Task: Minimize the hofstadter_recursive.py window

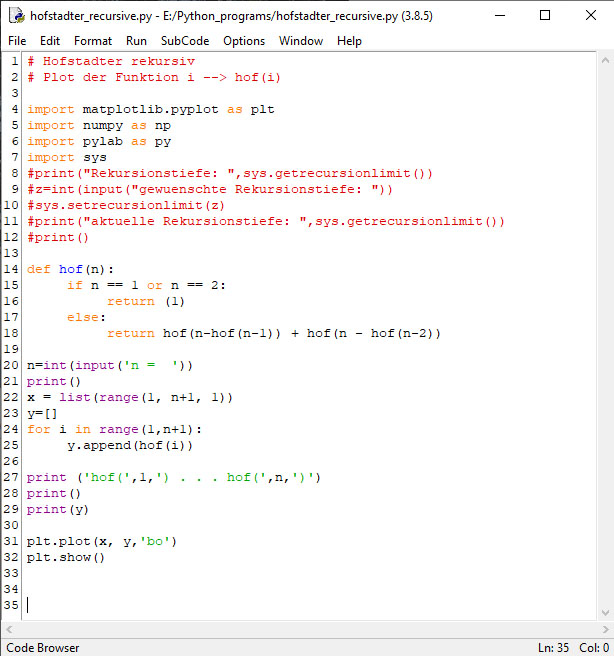Action: [499, 16]
